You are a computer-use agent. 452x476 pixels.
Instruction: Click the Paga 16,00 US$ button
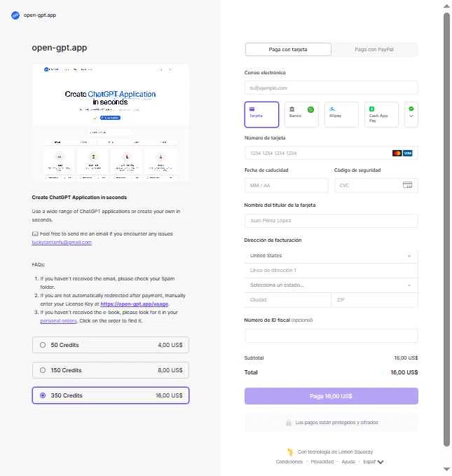point(331,396)
